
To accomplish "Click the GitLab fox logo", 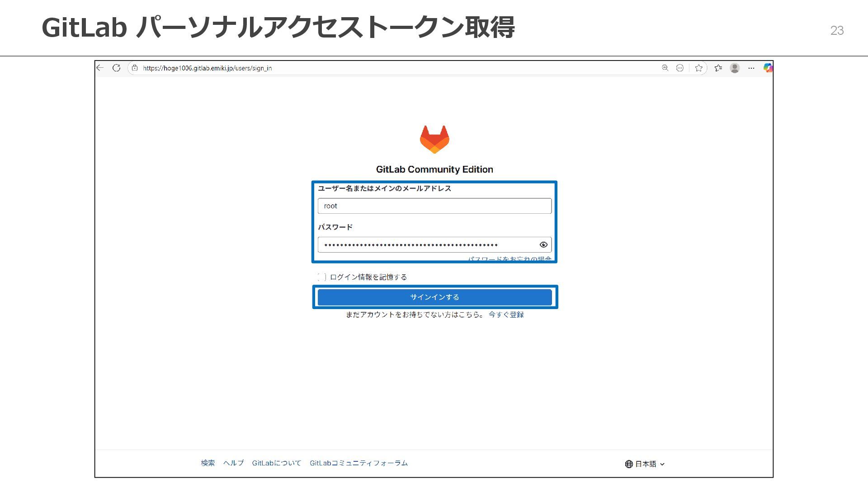I will click(x=434, y=139).
